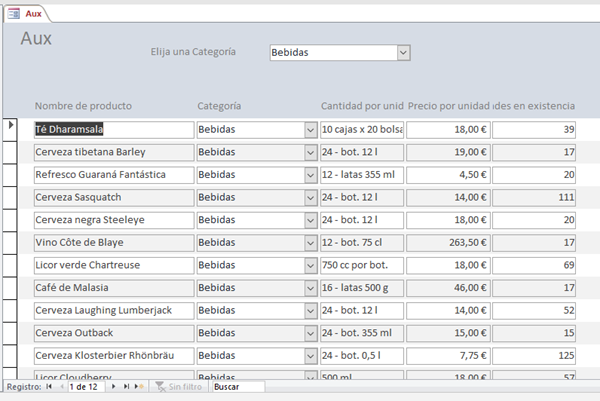Go to the next record
The height and width of the screenshot is (401, 600).
click(113, 386)
